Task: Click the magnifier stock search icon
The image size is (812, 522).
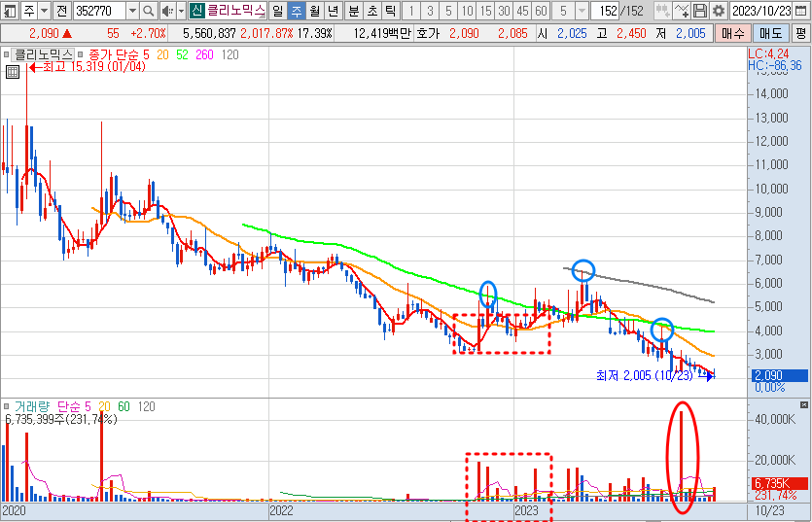Action: click(x=148, y=11)
